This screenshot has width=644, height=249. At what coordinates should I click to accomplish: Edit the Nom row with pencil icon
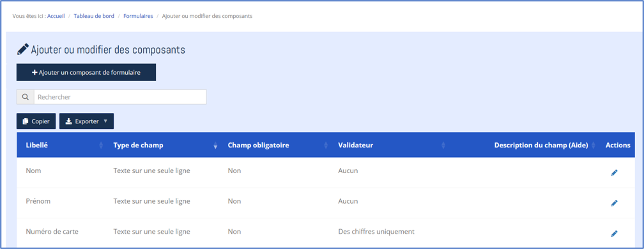614,172
